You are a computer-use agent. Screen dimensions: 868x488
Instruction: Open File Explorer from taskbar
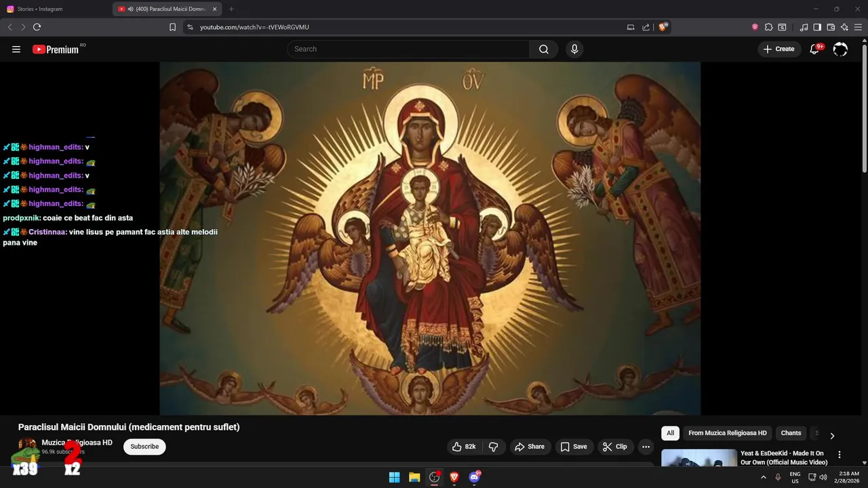click(x=414, y=477)
